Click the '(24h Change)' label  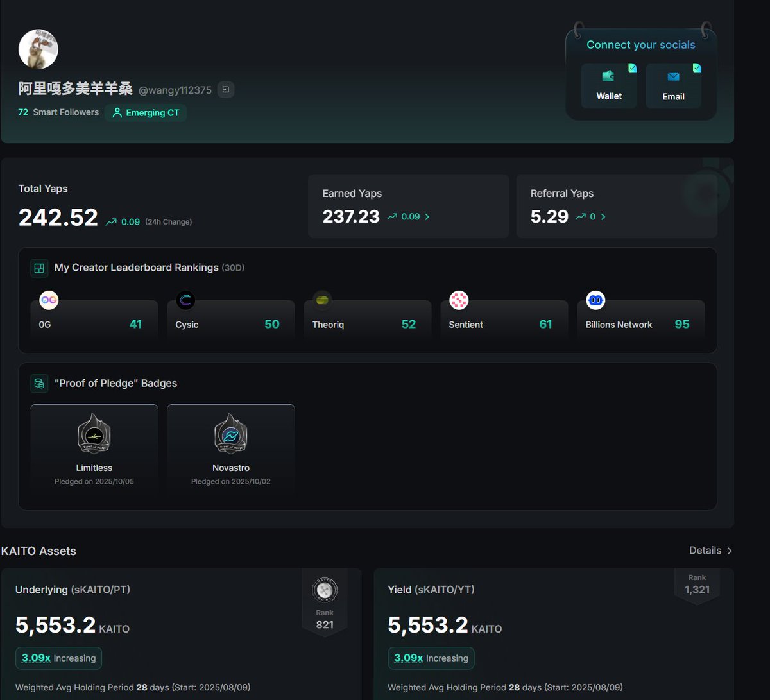click(x=168, y=222)
